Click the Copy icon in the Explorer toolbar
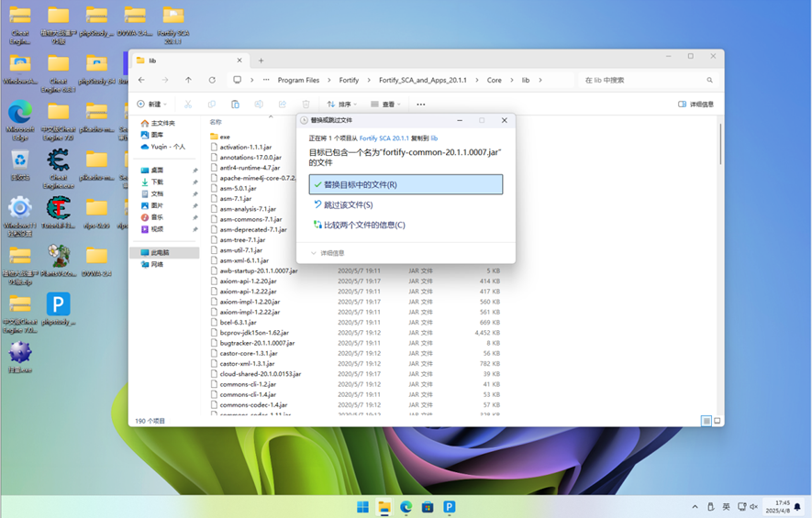This screenshot has width=812, height=518. click(212, 104)
